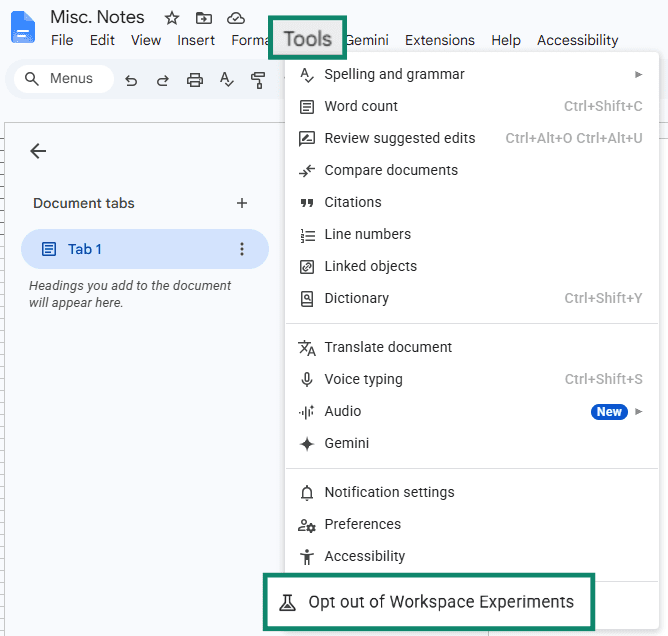This screenshot has width=668, height=636.
Task: Select Translate document
Action: (x=472, y=347)
